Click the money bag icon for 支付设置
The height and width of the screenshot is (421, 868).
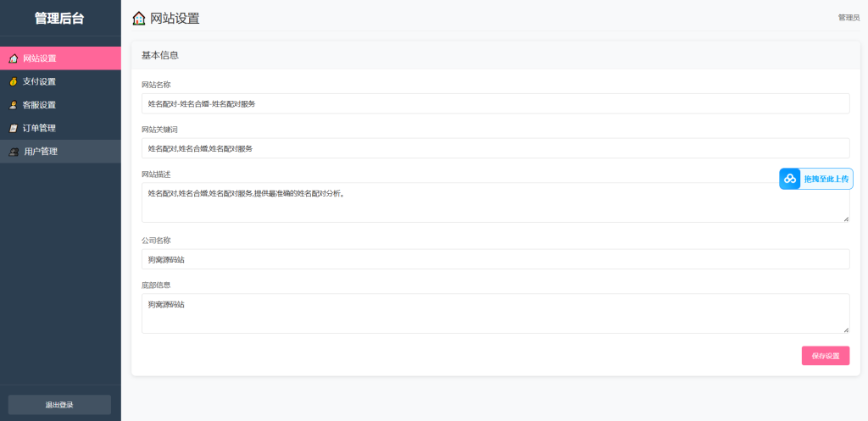tap(14, 82)
